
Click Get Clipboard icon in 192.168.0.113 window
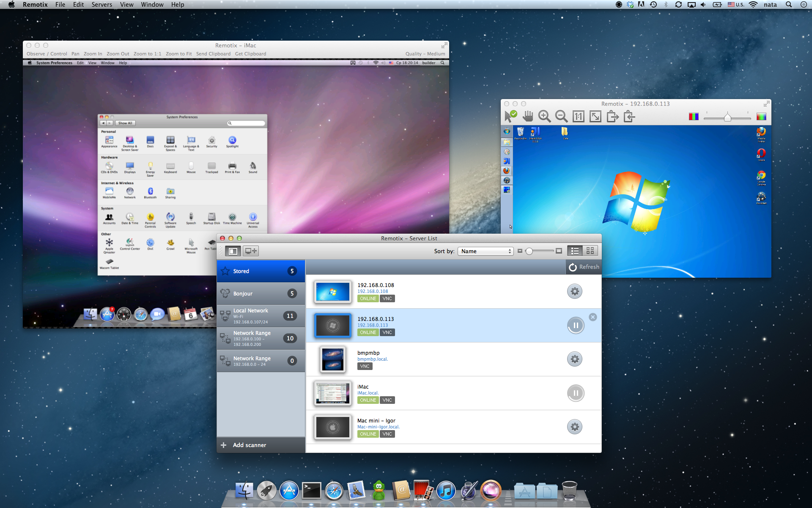pos(629,116)
